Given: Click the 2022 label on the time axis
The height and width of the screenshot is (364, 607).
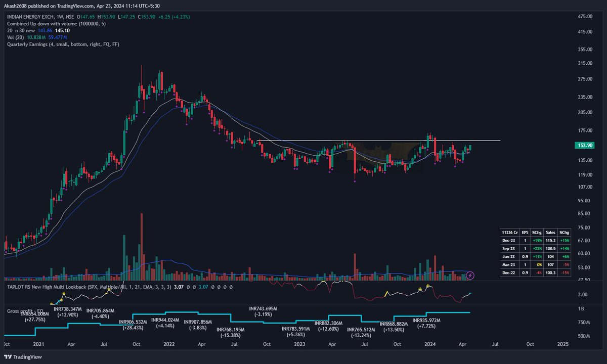Looking at the screenshot, I should point(169,344).
